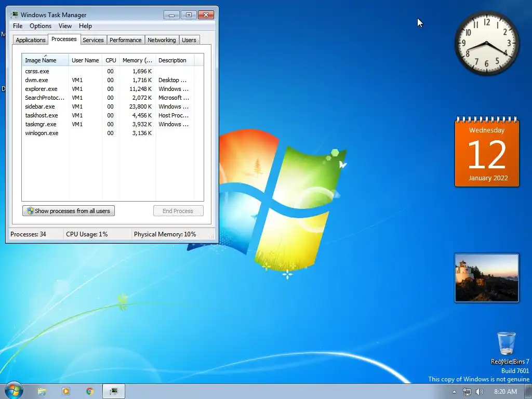The width and height of the screenshot is (532, 399).
Task: Select the explorer.exe process row
Action: pyautogui.click(x=108, y=89)
